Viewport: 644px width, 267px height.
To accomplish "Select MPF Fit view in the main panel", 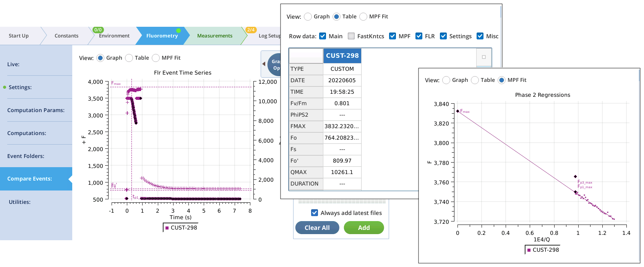I will [156, 58].
